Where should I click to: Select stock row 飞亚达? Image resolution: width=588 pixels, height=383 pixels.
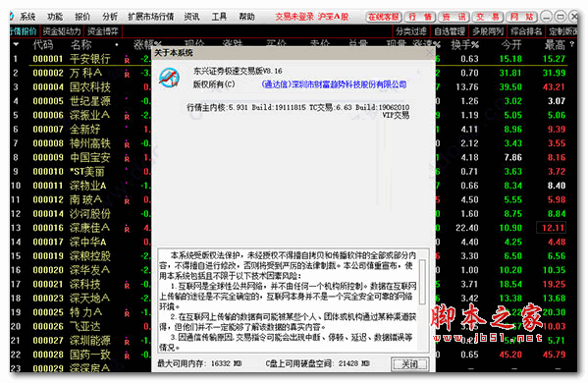click(x=85, y=326)
